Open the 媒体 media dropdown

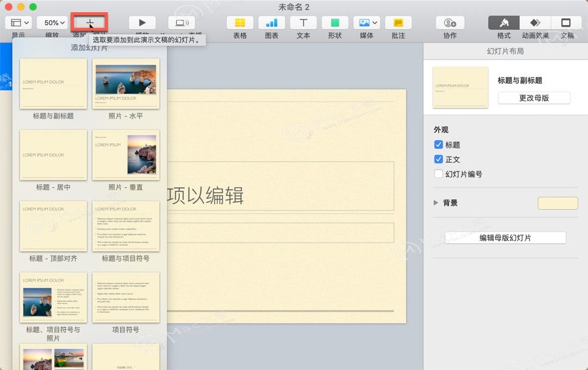click(x=367, y=23)
